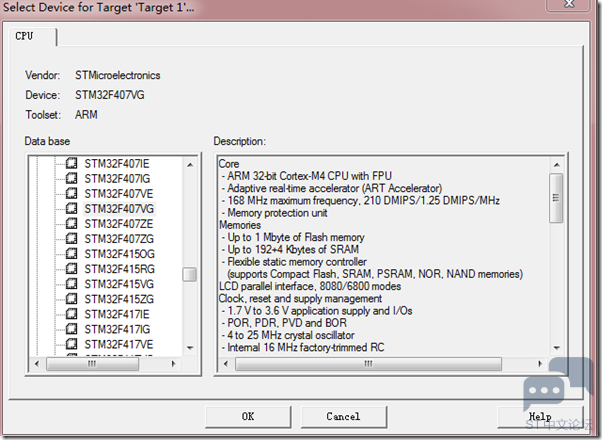602x440 pixels.
Task: Click the chip icon beside STM32F417VE
Action: [x=72, y=343]
